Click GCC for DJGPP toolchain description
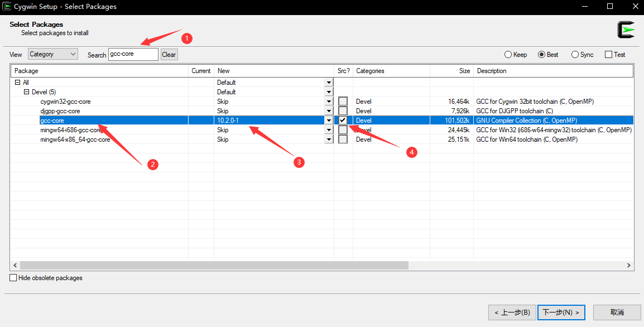644x327 pixels. (x=515, y=111)
